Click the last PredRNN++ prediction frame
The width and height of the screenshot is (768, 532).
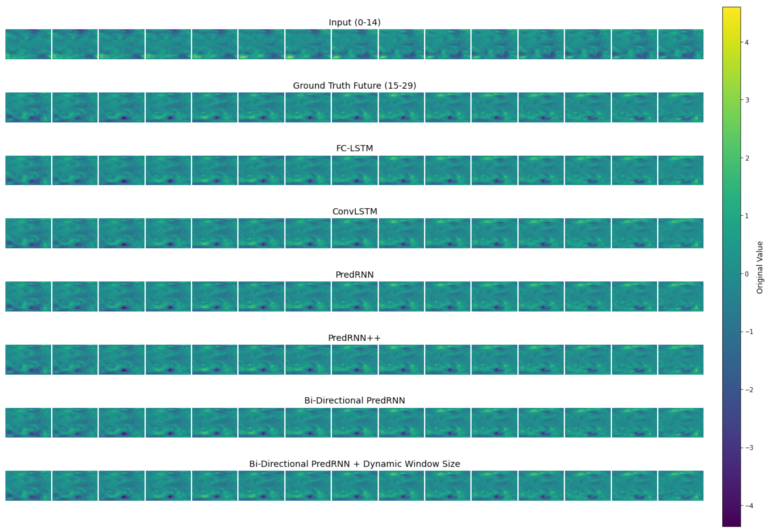click(x=681, y=359)
